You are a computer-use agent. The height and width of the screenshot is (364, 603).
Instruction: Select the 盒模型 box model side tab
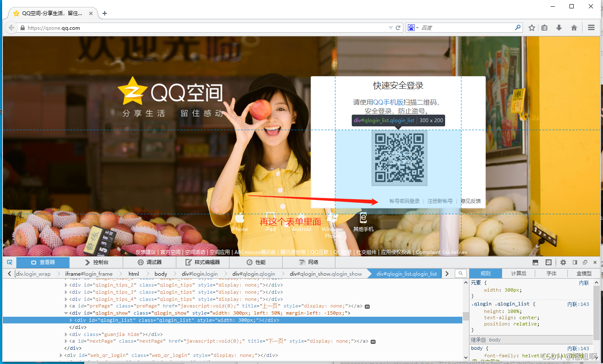[584, 273]
